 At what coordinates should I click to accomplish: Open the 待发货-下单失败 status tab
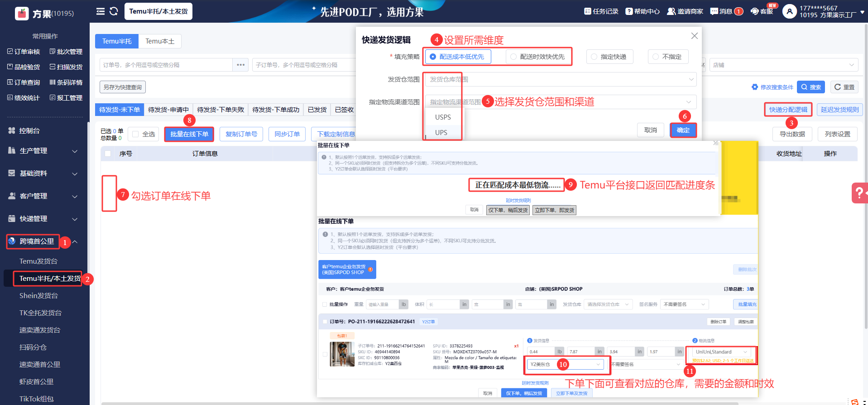click(x=221, y=110)
